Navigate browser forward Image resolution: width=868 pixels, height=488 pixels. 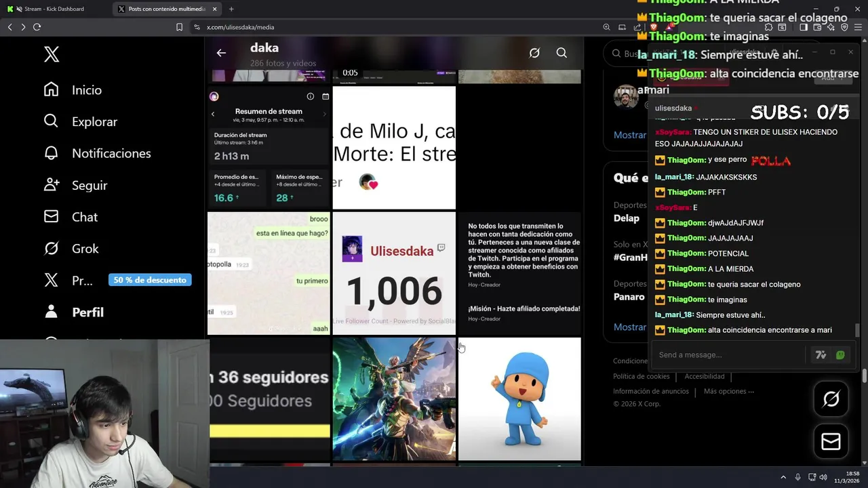tap(23, 27)
